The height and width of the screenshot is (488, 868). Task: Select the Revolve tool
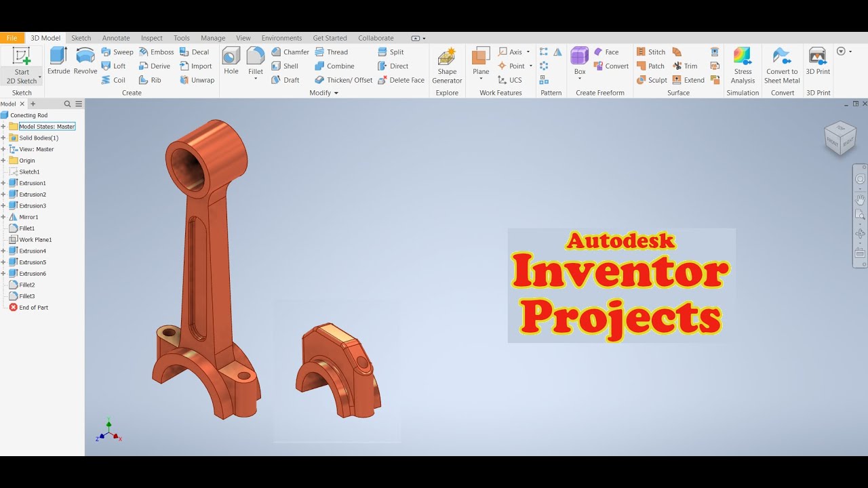point(85,61)
